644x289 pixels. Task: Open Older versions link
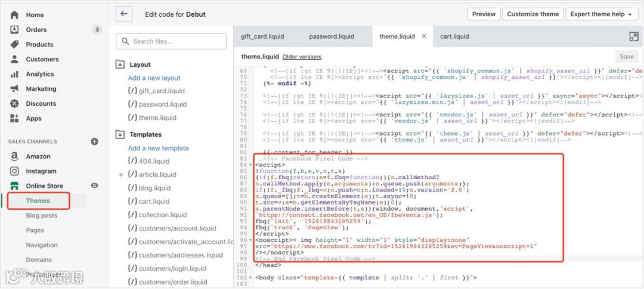302,57
